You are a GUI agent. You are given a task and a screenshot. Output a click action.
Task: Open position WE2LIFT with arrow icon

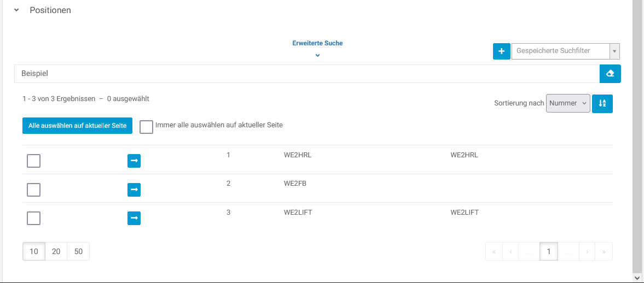pos(134,218)
